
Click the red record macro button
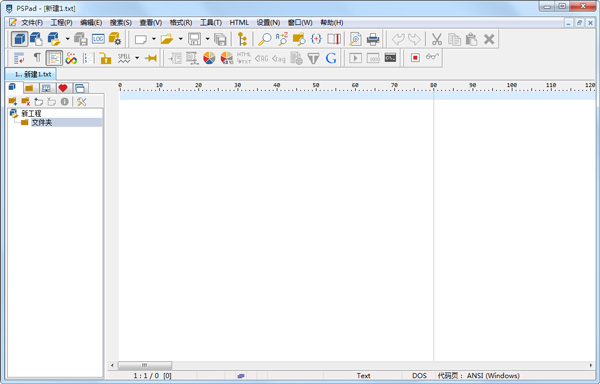(x=415, y=57)
